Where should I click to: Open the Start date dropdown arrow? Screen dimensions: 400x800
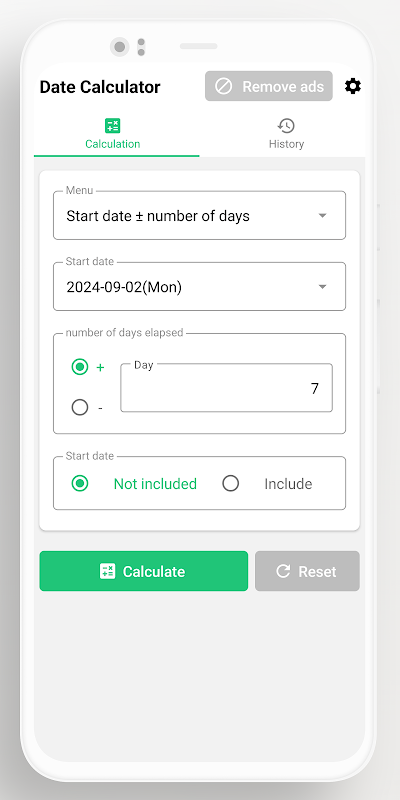[322, 287]
